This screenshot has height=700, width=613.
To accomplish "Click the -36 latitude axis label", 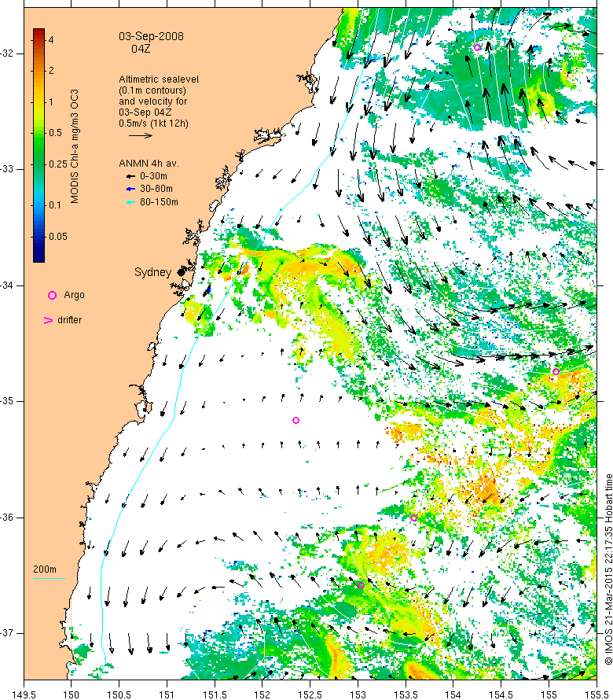I will [7, 518].
